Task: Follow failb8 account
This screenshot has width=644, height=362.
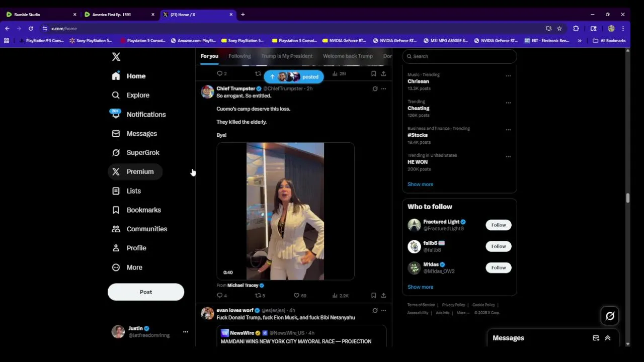Action: 499,246
